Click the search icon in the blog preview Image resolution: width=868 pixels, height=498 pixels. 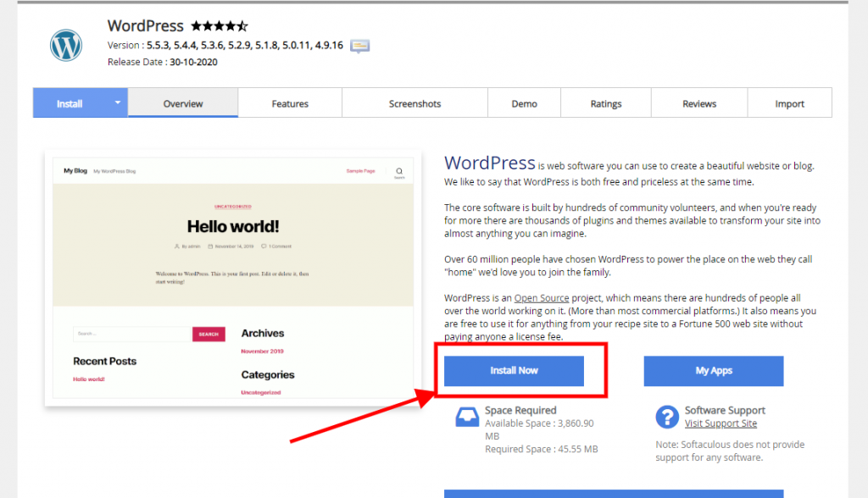tap(399, 172)
